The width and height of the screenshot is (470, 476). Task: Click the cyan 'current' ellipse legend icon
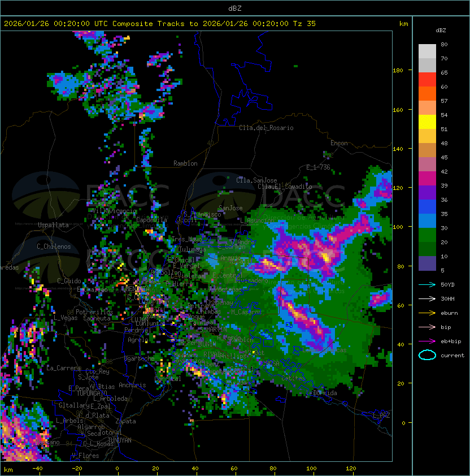click(427, 355)
